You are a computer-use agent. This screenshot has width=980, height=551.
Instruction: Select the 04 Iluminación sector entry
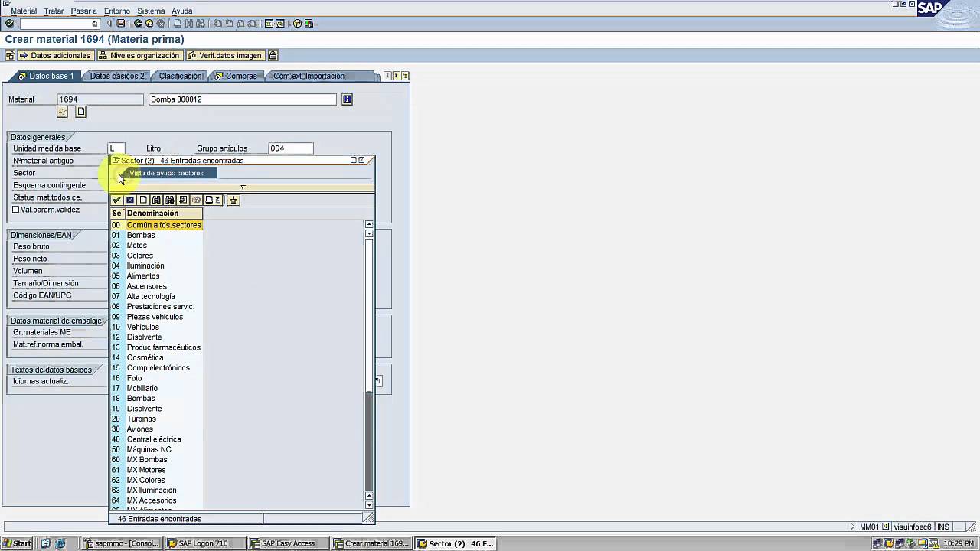(x=156, y=266)
